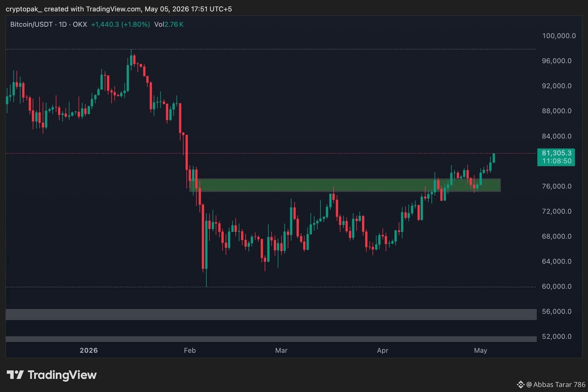Select the green support zone rectangle
588x392 pixels.
(x=345, y=185)
